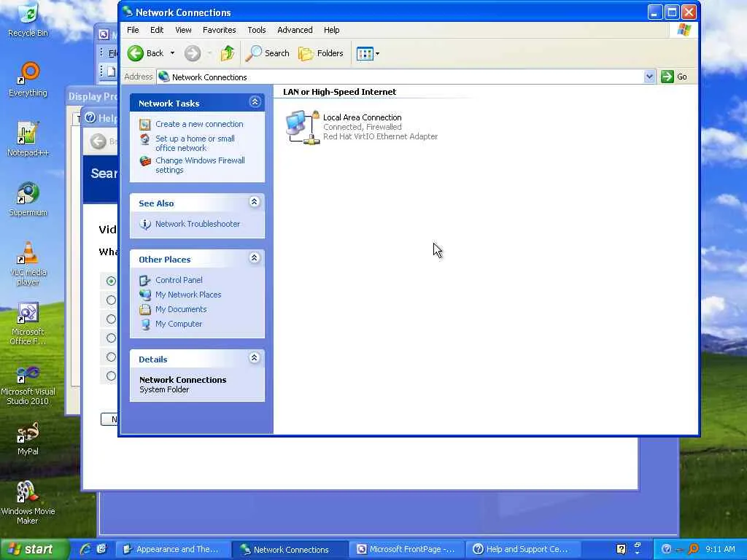Click the My Documents folder icon
Image resolution: width=747 pixels, height=560 pixels.
tap(145, 309)
